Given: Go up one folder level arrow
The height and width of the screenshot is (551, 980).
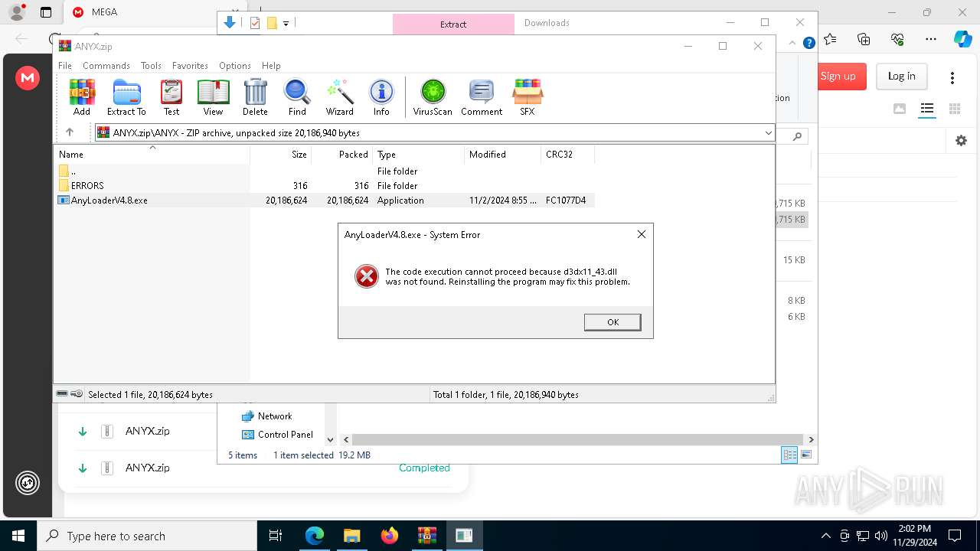Looking at the screenshot, I should coord(70,132).
